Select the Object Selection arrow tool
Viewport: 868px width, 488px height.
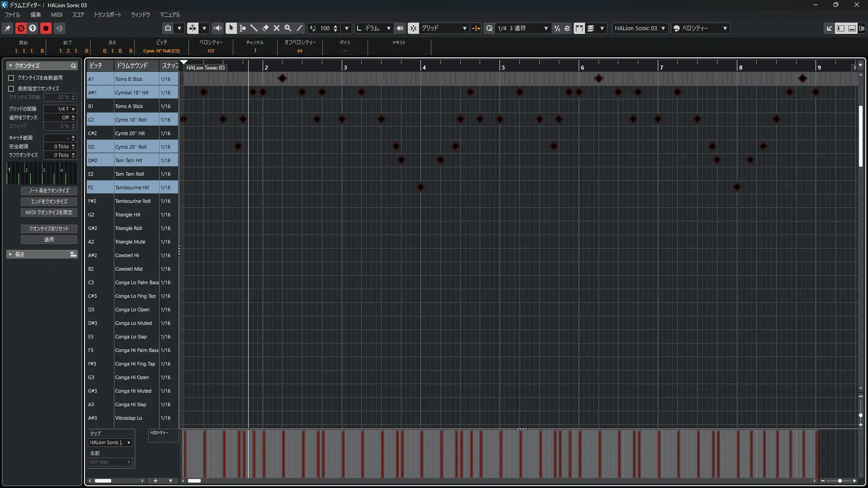coord(231,28)
